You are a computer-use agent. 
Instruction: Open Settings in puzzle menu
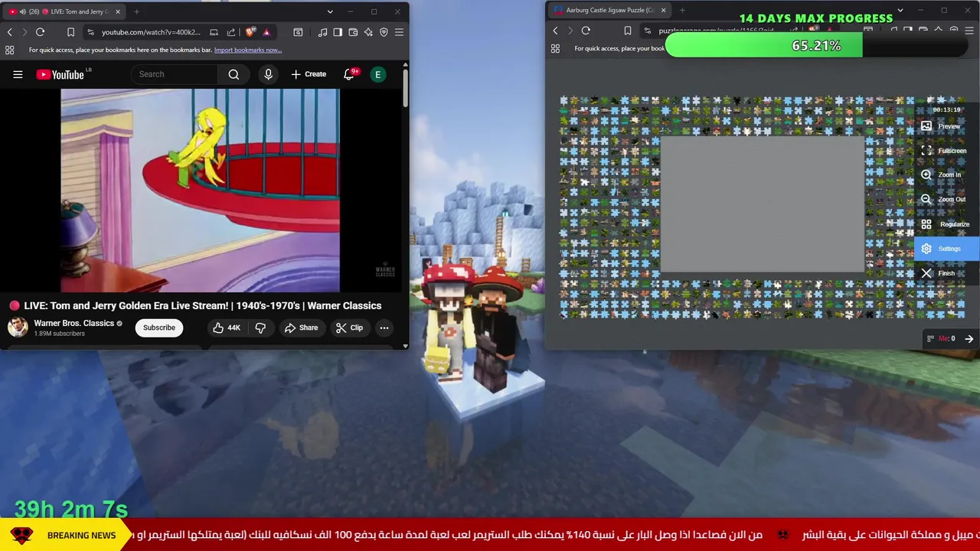[947, 249]
